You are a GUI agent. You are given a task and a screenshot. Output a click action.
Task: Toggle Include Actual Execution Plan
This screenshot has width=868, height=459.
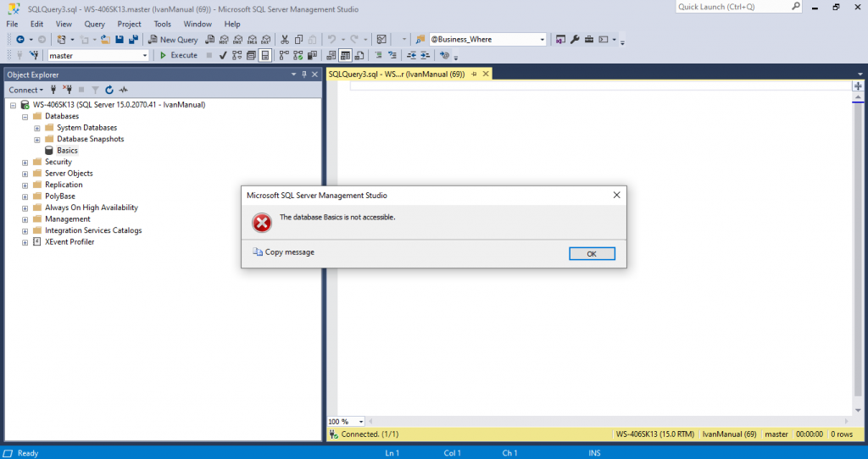tap(284, 55)
